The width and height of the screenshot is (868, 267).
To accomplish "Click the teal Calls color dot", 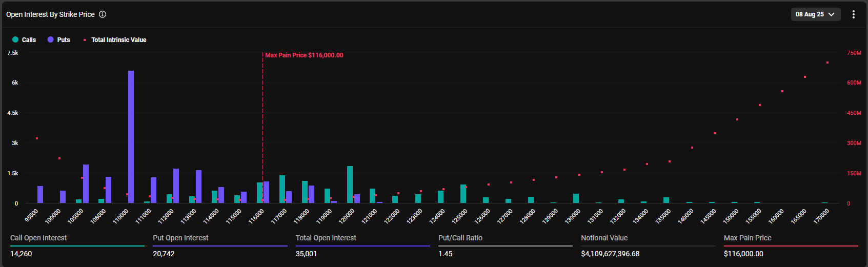I will (x=15, y=39).
